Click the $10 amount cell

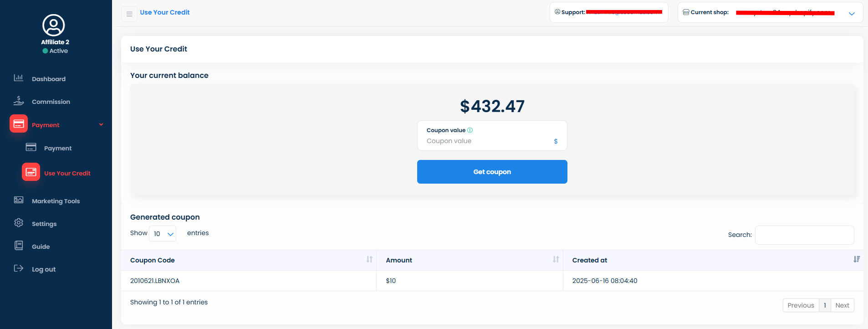391,281
